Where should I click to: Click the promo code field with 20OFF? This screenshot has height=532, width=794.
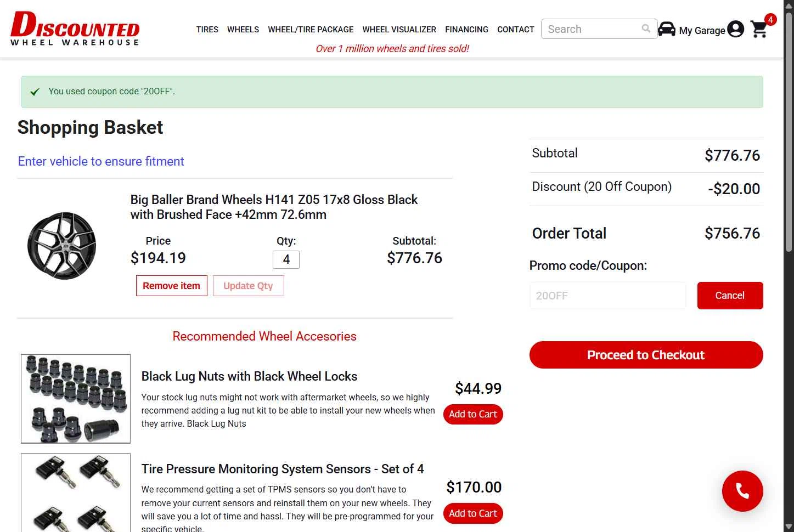click(x=607, y=296)
